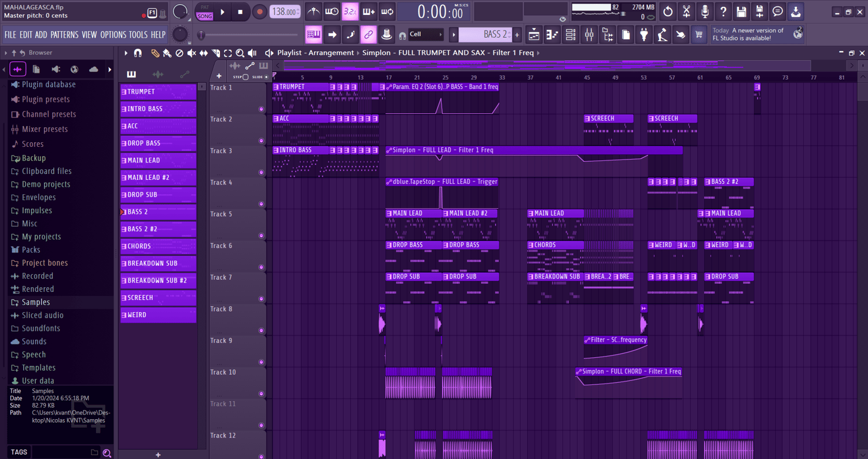Toggle the SLIDE option
868x459 pixels.
266,77
